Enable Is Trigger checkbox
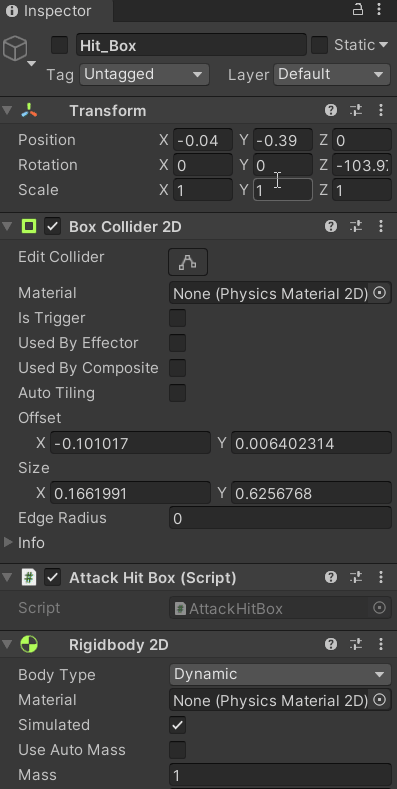The height and width of the screenshot is (789, 397). 177,318
